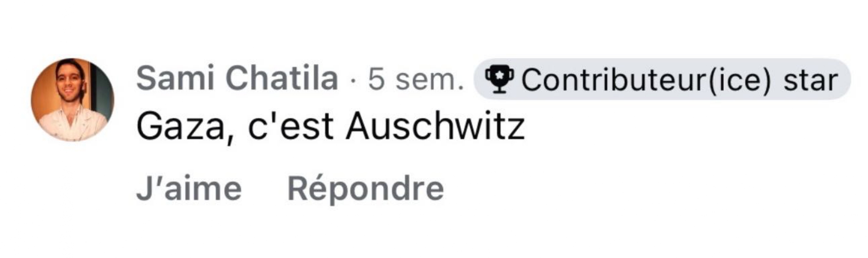Open the 5 sem. timestamp link
Screen dimensions: 868x258
click(416, 79)
